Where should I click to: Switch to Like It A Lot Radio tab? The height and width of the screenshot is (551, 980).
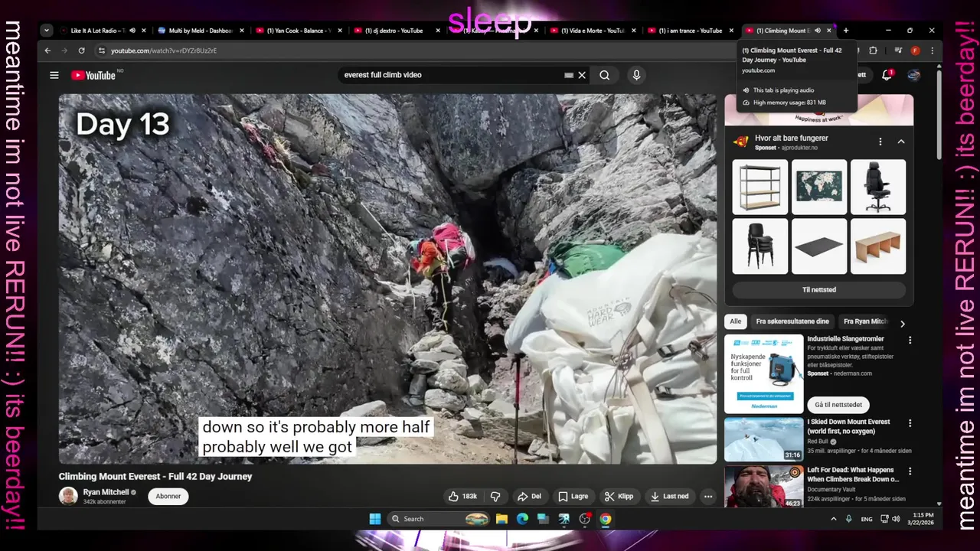pyautogui.click(x=100, y=31)
